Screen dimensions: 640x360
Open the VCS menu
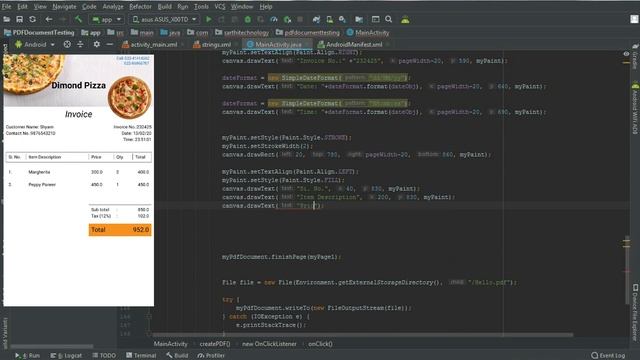click(220, 7)
